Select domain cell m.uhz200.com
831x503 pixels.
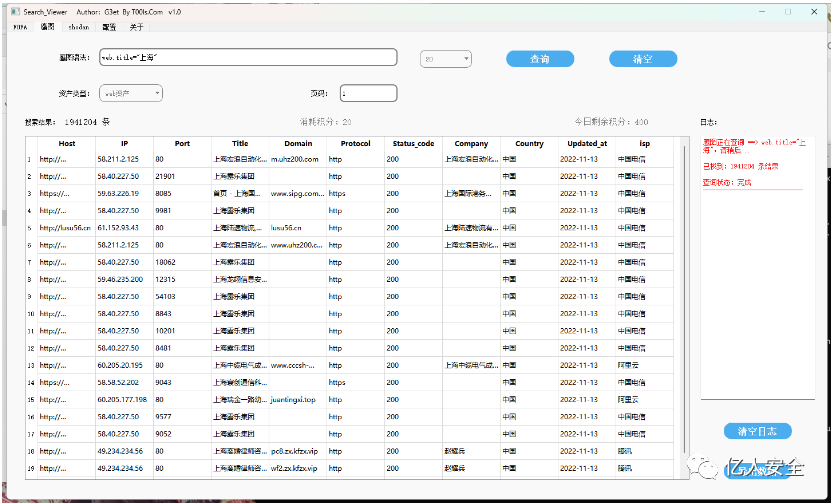pyautogui.click(x=298, y=159)
